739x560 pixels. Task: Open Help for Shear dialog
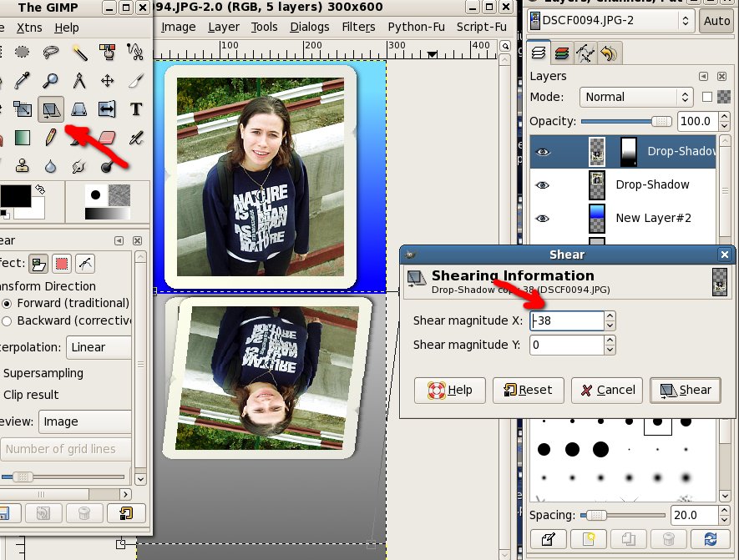(449, 390)
